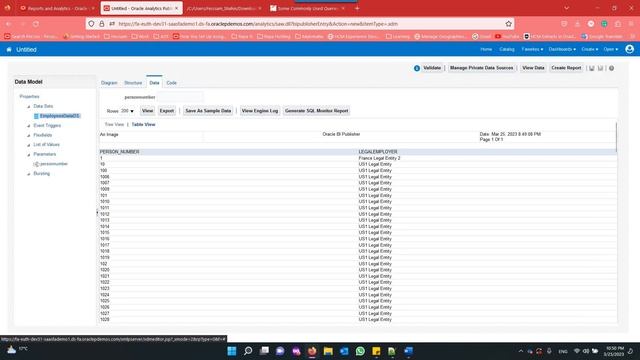Open Task View in the taskbar
The height and width of the screenshot is (360, 640).
tap(264, 351)
